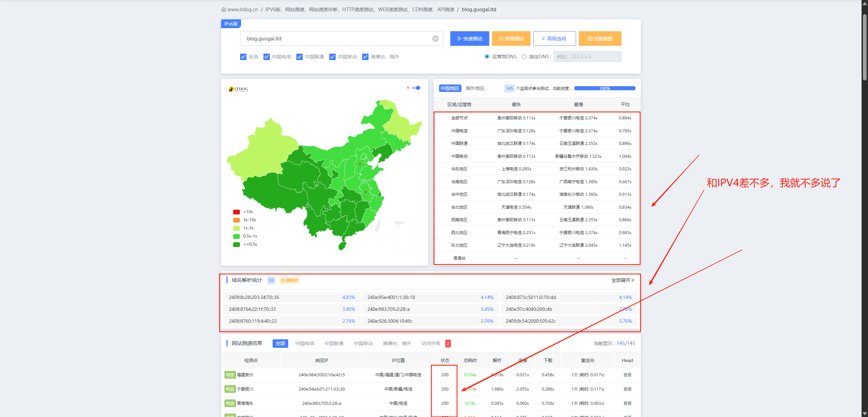Click the home icon beside www.itdog.cn

tap(223, 10)
